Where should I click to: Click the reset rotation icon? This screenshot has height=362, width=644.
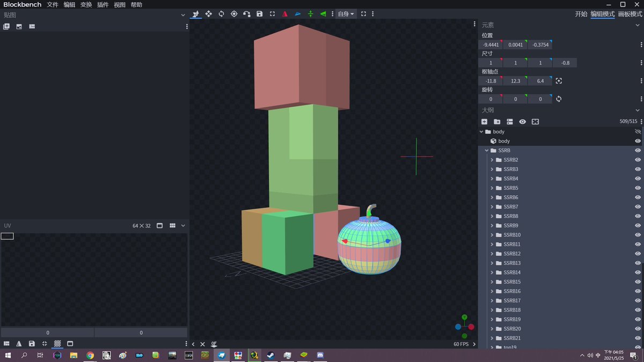coord(559,99)
